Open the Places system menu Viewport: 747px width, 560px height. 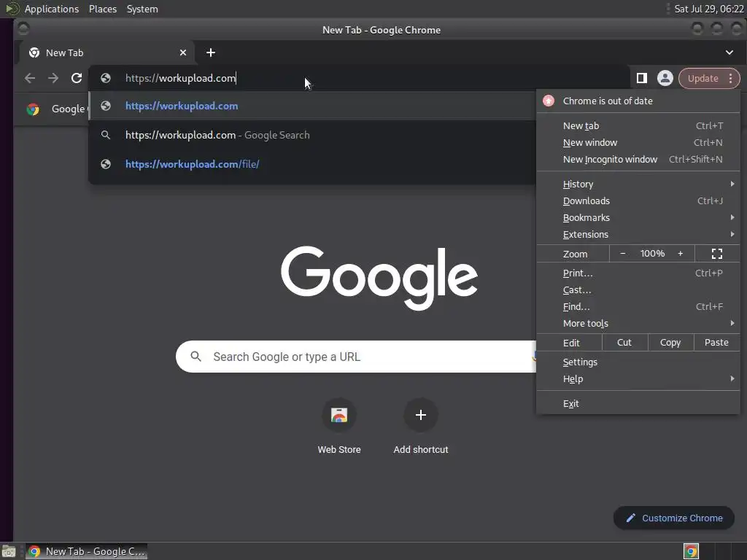[103, 9]
